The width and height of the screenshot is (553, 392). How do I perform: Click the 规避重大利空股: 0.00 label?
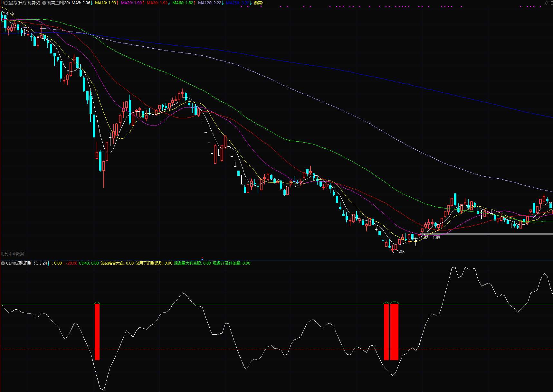[x=192, y=263]
